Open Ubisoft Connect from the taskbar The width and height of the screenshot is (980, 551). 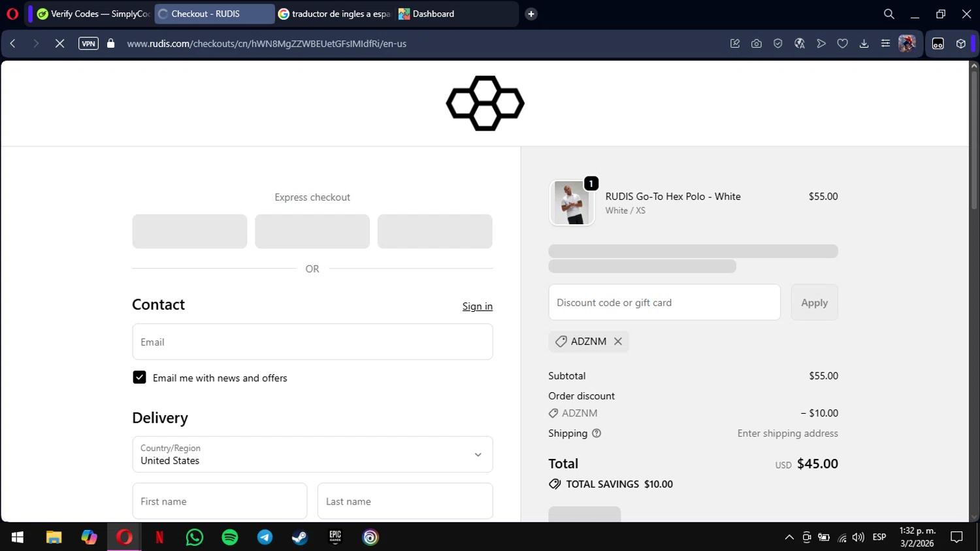(x=370, y=537)
